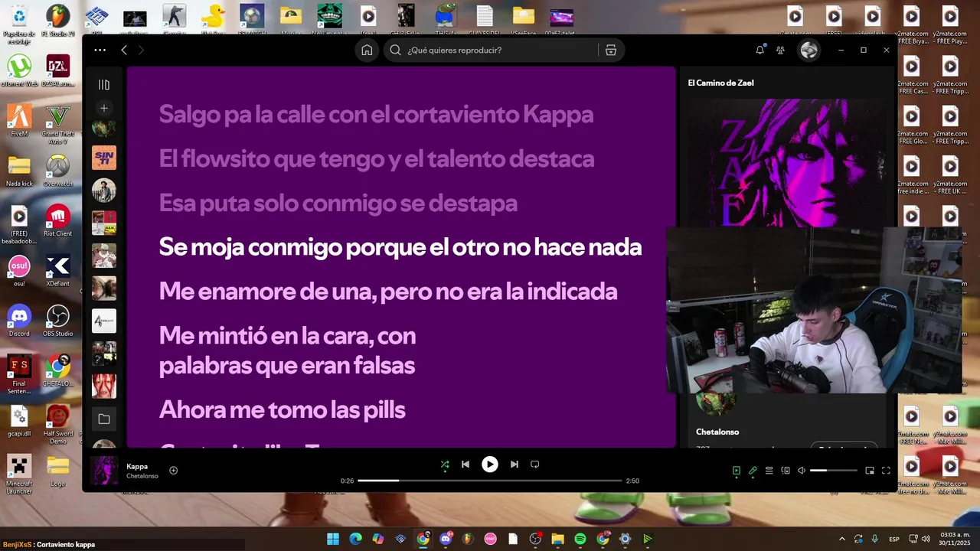Click "El Camino de Zael" heading
This screenshot has height=551, width=980.
[x=720, y=83]
